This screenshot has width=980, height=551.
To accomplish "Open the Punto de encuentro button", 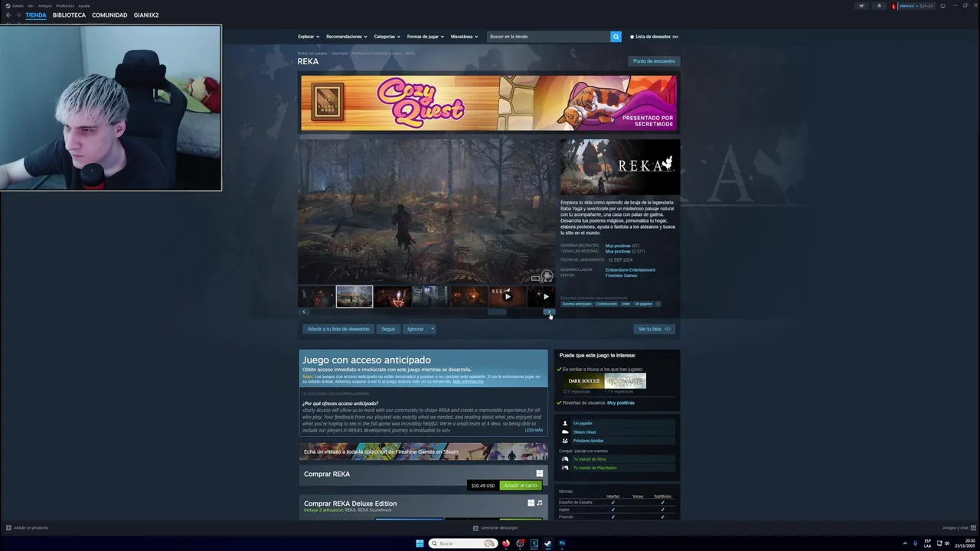I will pos(654,61).
